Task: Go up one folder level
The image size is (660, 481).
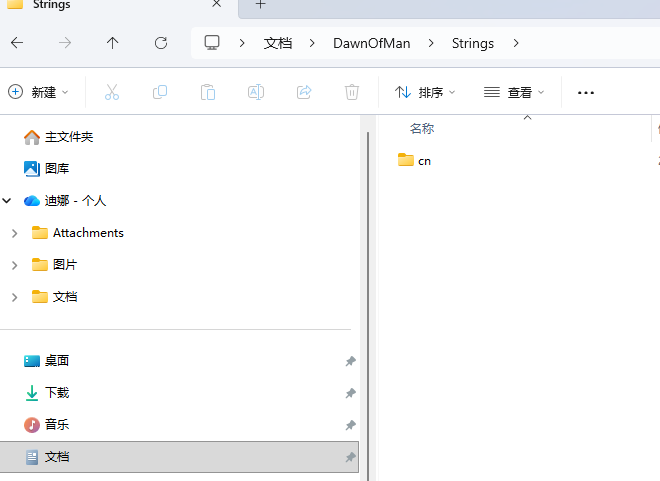Action: tap(112, 43)
